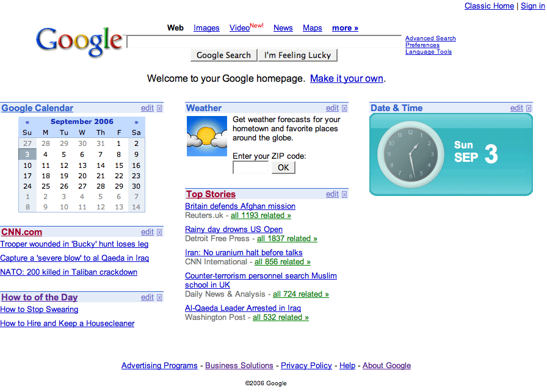This screenshot has width=547, height=392.
Task: Open Language Tools link
Action: (x=429, y=52)
